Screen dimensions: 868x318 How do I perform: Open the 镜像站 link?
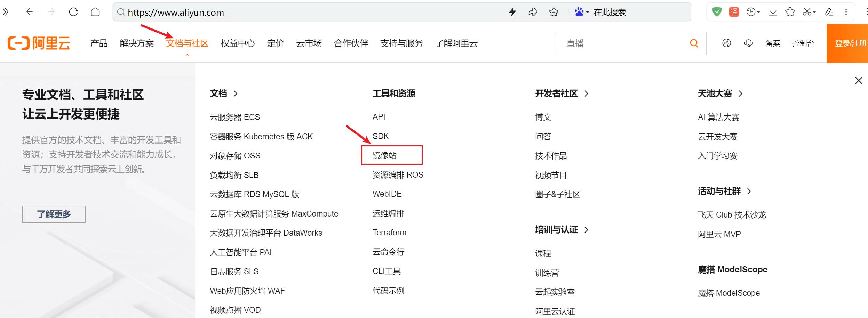384,155
